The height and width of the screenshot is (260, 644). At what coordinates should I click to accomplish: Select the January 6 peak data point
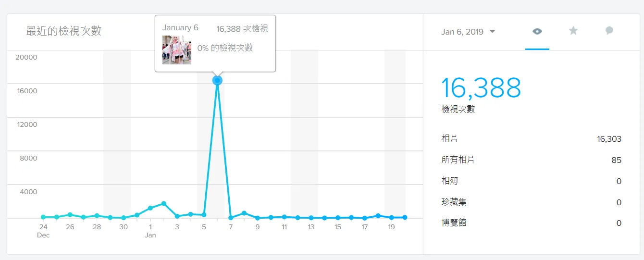[x=217, y=80]
